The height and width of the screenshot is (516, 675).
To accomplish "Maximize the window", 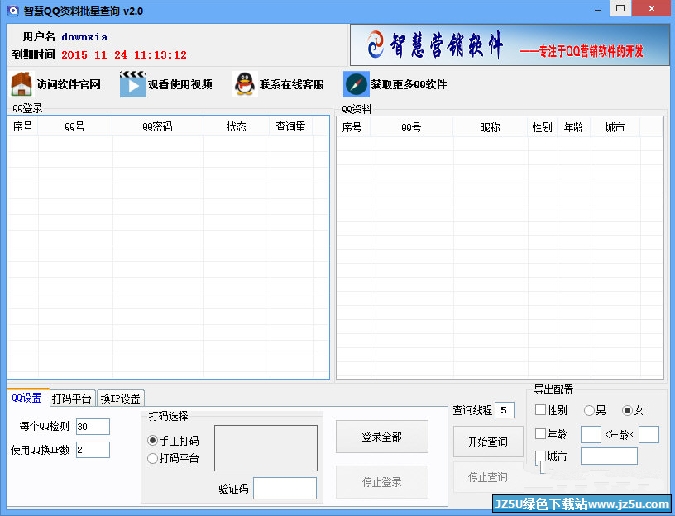I will (x=620, y=9).
